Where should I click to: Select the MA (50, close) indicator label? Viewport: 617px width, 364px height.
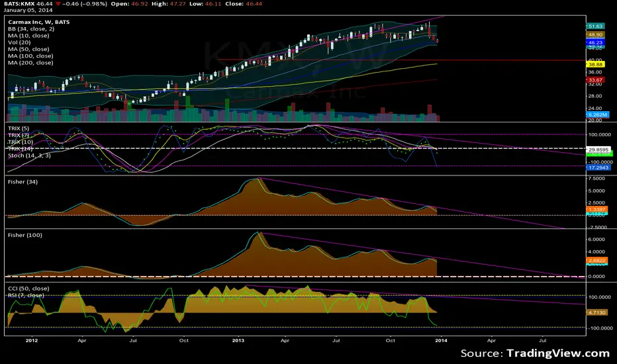[28, 49]
